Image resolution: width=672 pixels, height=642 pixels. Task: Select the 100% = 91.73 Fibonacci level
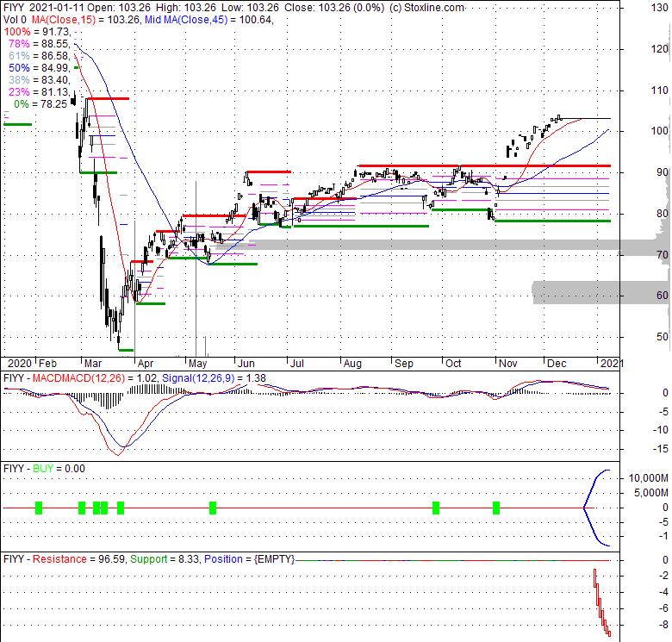coord(37,32)
